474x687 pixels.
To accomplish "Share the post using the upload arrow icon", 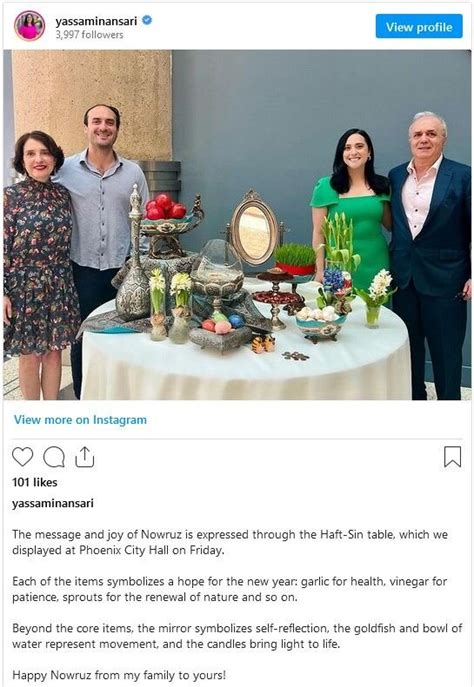I will pos(85,457).
